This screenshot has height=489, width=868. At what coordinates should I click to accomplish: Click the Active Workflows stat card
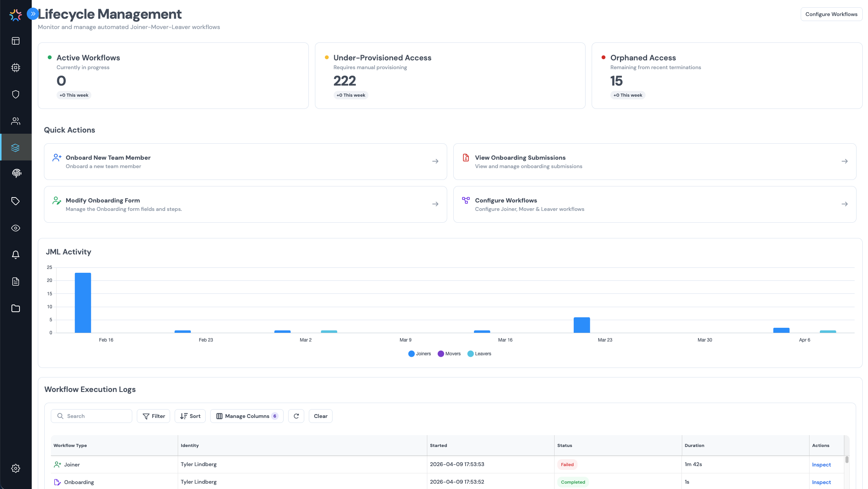[173, 76]
